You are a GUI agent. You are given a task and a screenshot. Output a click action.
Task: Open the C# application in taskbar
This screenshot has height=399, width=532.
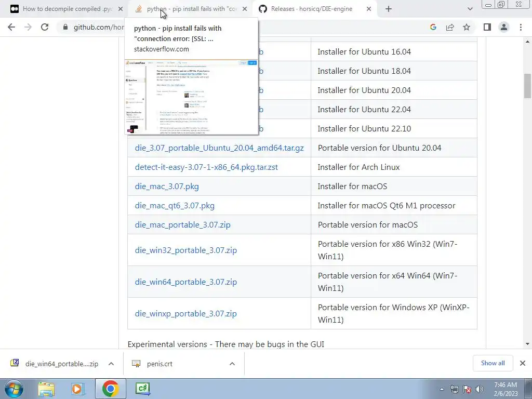(142, 389)
